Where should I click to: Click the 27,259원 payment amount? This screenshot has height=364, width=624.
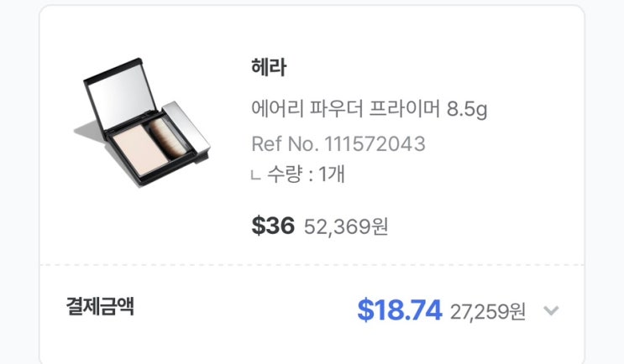[488, 311]
